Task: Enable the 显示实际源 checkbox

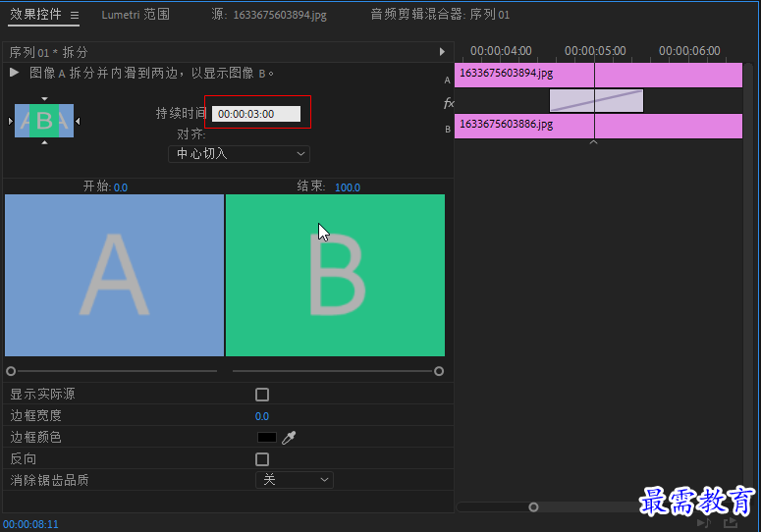Action: [x=262, y=395]
